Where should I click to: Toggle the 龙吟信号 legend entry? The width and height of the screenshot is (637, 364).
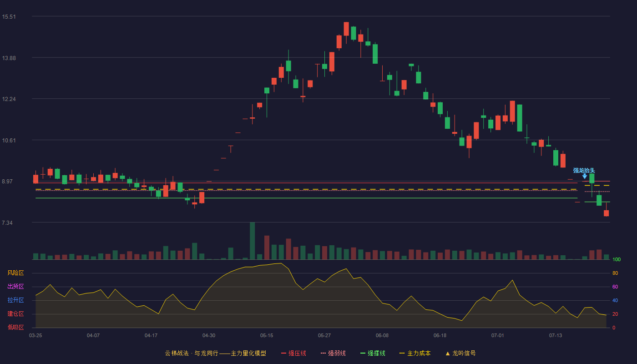point(460,353)
